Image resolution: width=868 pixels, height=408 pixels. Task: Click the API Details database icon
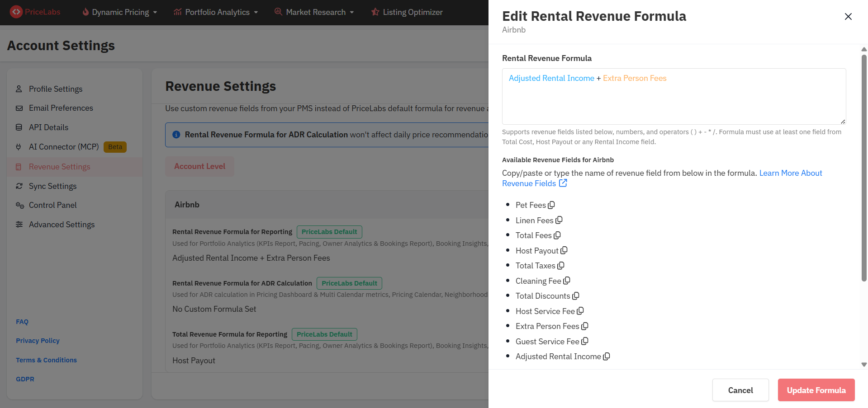pos(19,127)
